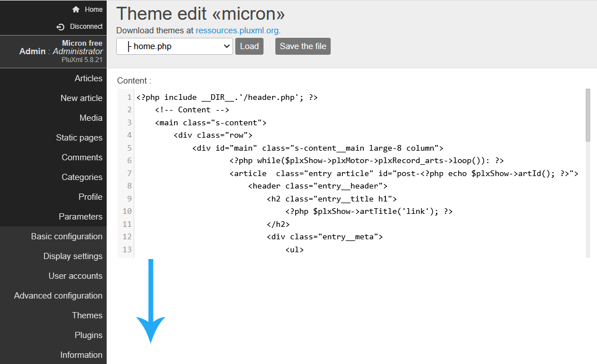Follow the ressources.pluxml.org link
The width and height of the screenshot is (597, 364).
pos(237,30)
